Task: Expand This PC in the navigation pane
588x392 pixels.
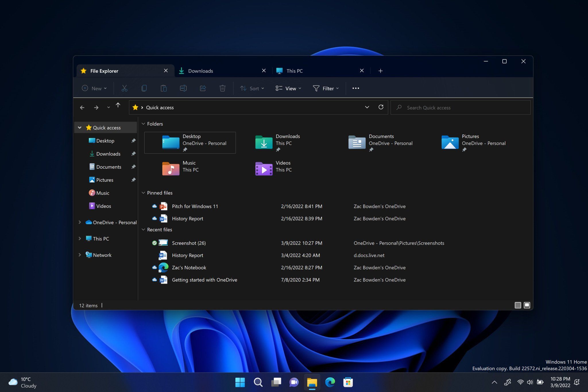Action: tap(80, 238)
